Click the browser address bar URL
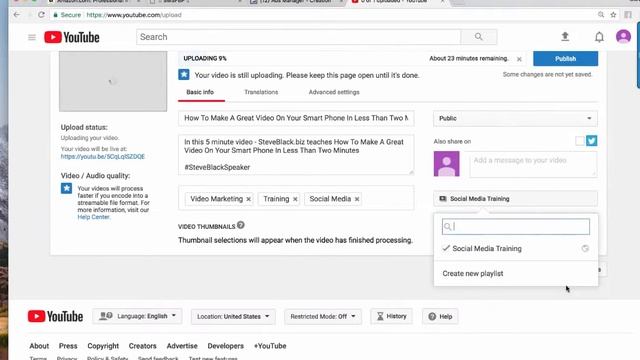Image resolution: width=640 pixels, height=360 pixels. (134, 15)
